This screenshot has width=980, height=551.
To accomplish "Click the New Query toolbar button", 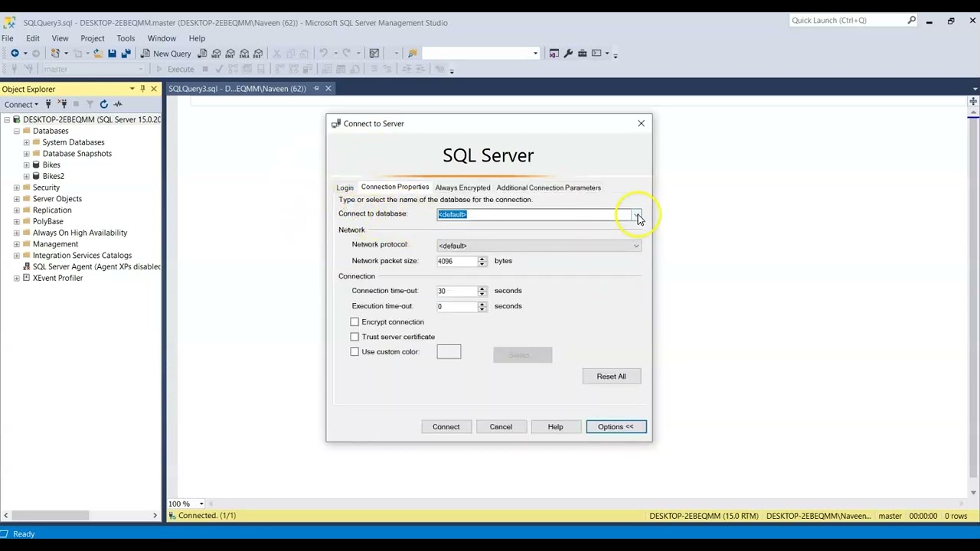I will click(x=165, y=54).
